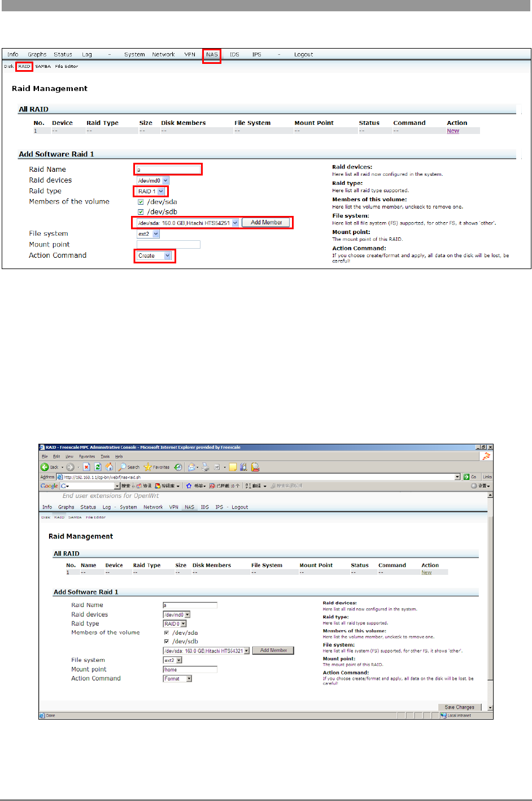Click the Back button in Internet Explorer
The height and width of the screenshot is (801, 532).
click(x=49, y=467)
